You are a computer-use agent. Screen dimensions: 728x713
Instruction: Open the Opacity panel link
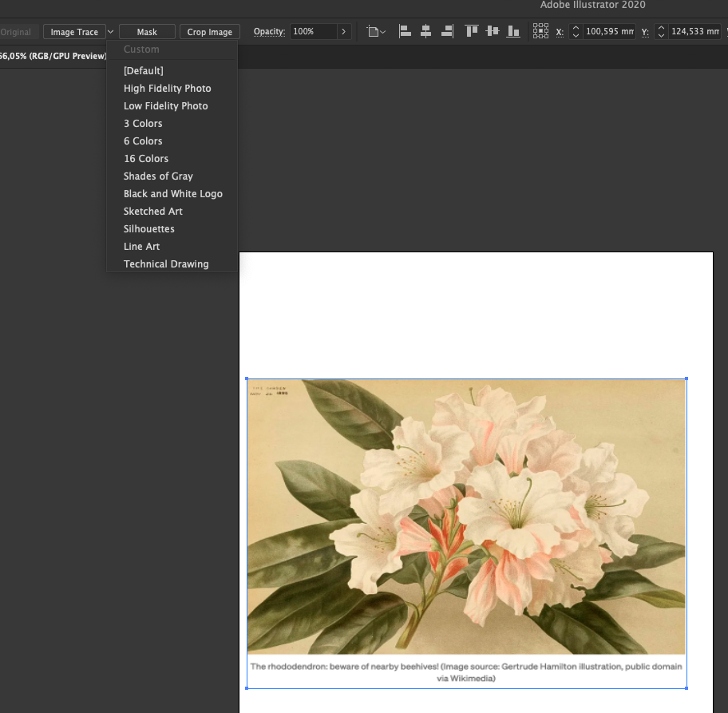[x=269, y=32]
